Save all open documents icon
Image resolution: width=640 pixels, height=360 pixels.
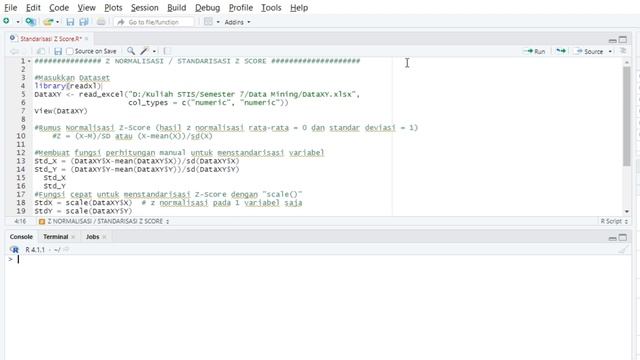[x=84, y=22]
